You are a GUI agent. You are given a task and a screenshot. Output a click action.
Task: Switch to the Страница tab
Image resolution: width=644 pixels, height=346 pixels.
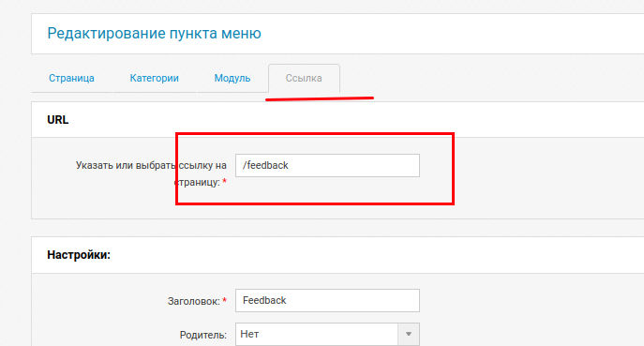click(71, 78)
